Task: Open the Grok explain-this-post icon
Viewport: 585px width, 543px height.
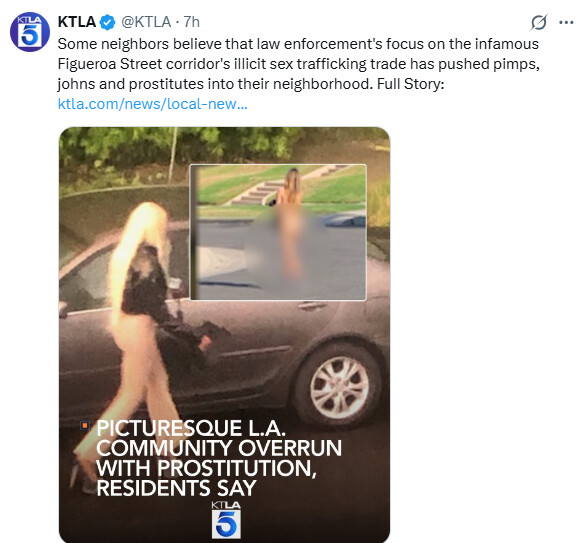Action: (539, 22)
